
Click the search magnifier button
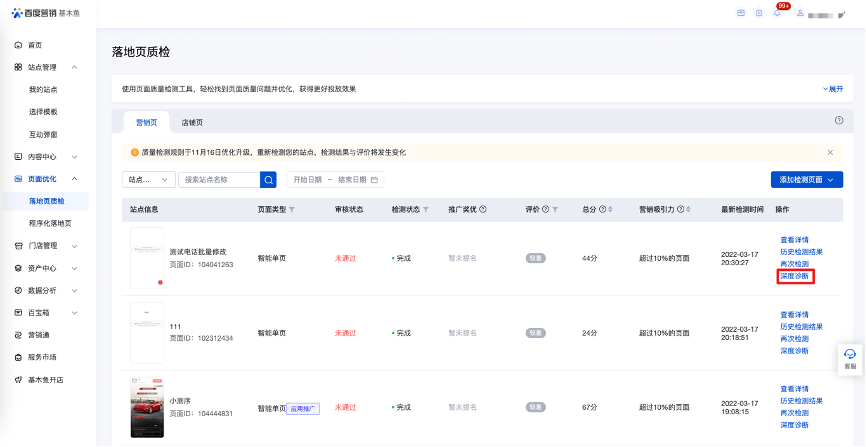(268, 180)
